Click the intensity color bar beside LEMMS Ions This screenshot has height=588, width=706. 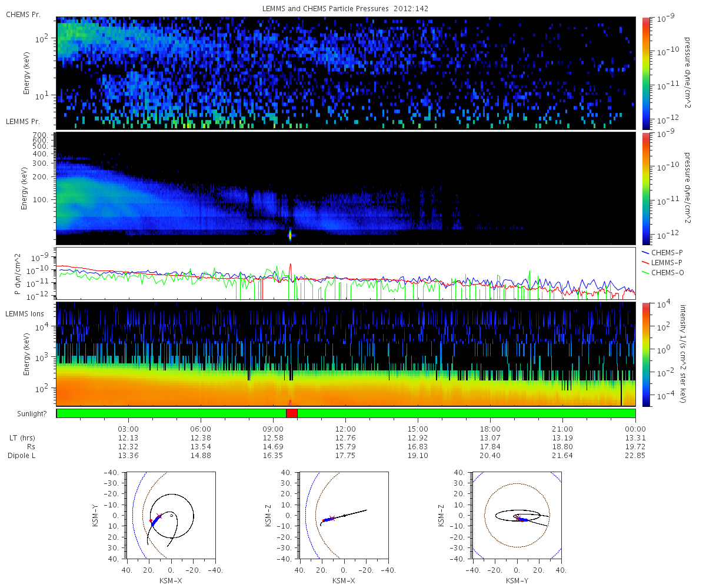pyautogui.click(x=645, y=354)
